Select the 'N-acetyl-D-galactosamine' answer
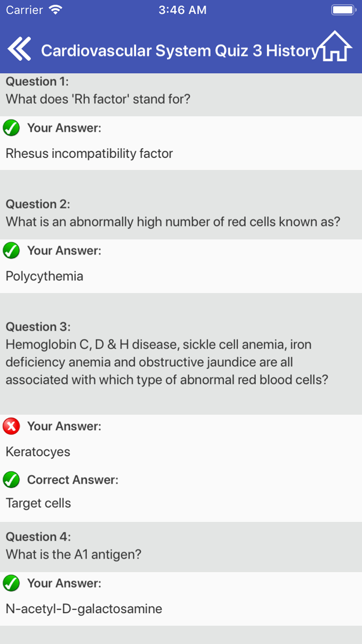362x644 pixels. [x=84, y=609]
